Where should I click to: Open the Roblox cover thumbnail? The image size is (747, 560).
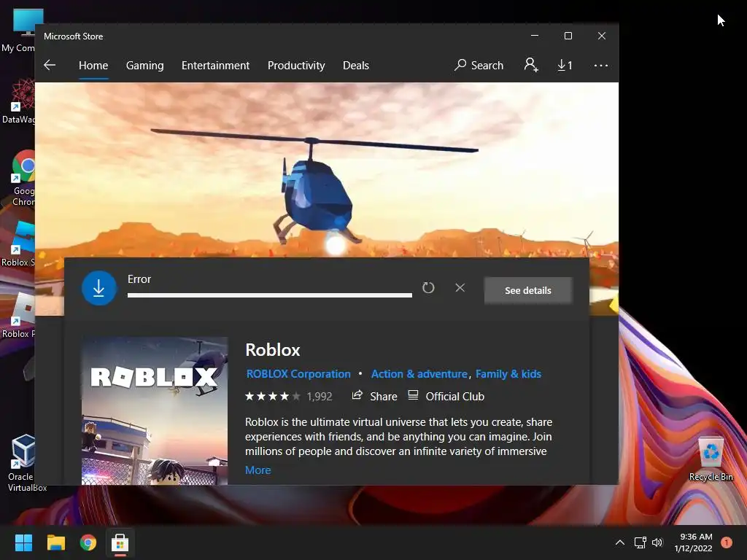coord(155,411)
